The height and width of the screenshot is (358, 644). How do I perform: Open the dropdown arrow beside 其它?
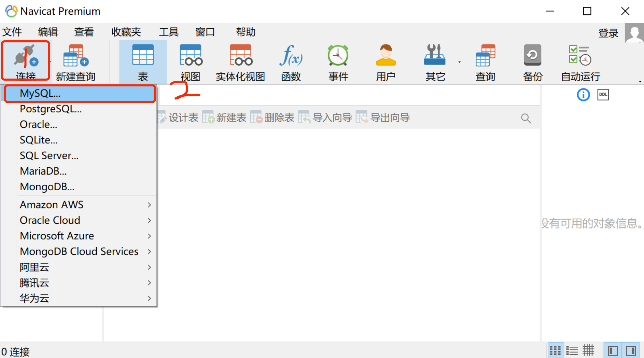click(x=459, y=62)
